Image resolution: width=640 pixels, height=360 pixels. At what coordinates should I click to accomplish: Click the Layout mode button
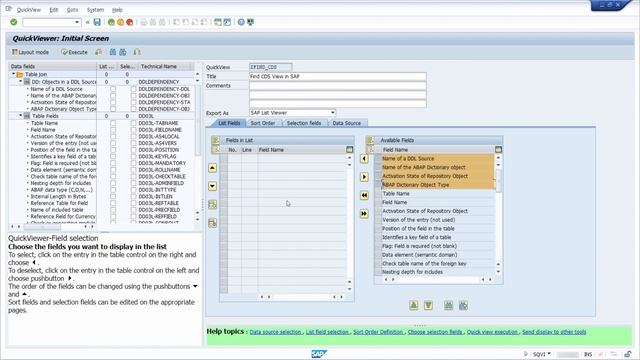31,52
